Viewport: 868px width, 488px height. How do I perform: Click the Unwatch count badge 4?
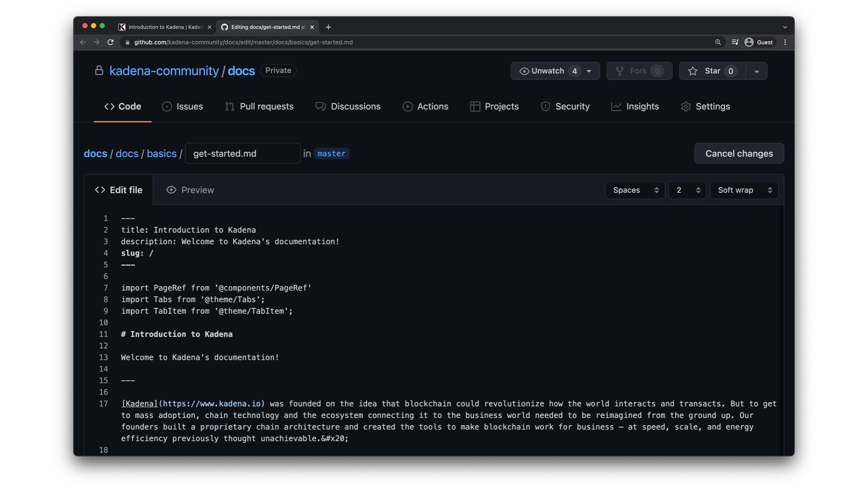click(x=575, y=71)
